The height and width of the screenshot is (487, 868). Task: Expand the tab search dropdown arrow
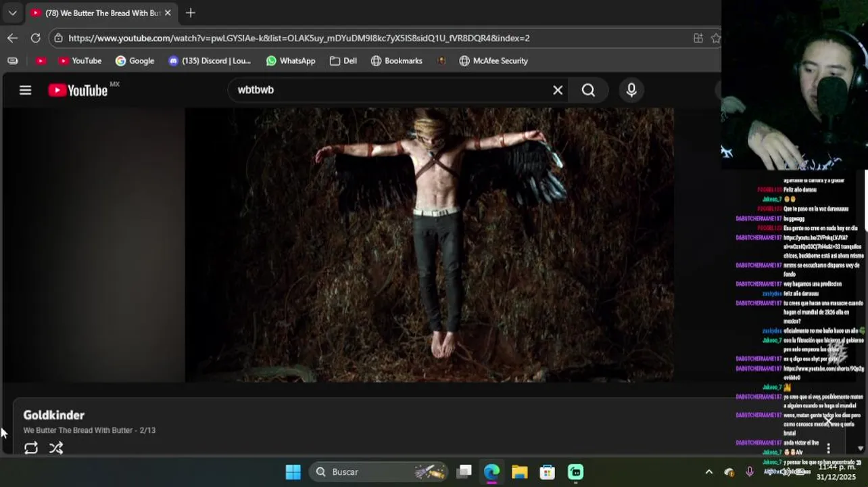click(x=12, y=13)
